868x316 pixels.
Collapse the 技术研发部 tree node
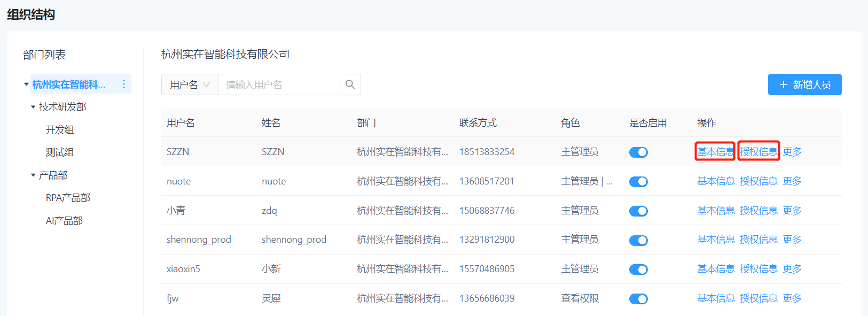point(33,107)
